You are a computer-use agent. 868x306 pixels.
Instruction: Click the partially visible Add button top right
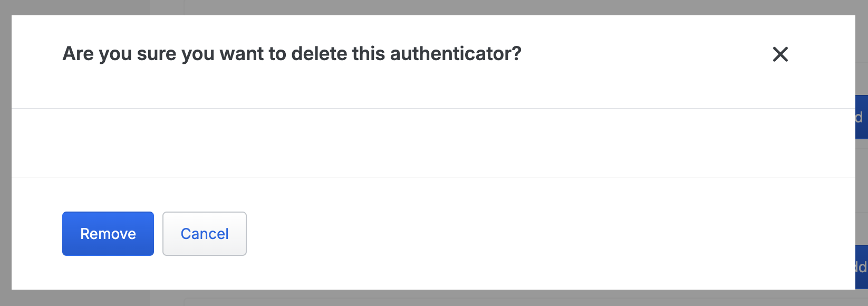[863, 118]
